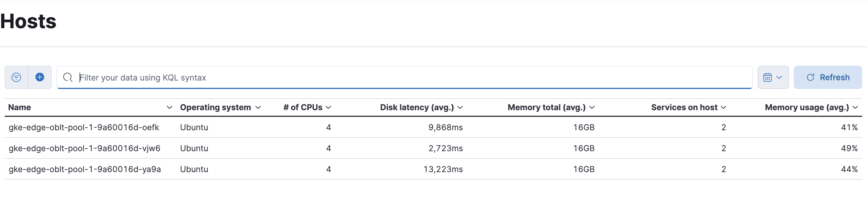Screen dimensions: 868x207
Task: Open the Operating system column dropdown
Action: (258, 107)
